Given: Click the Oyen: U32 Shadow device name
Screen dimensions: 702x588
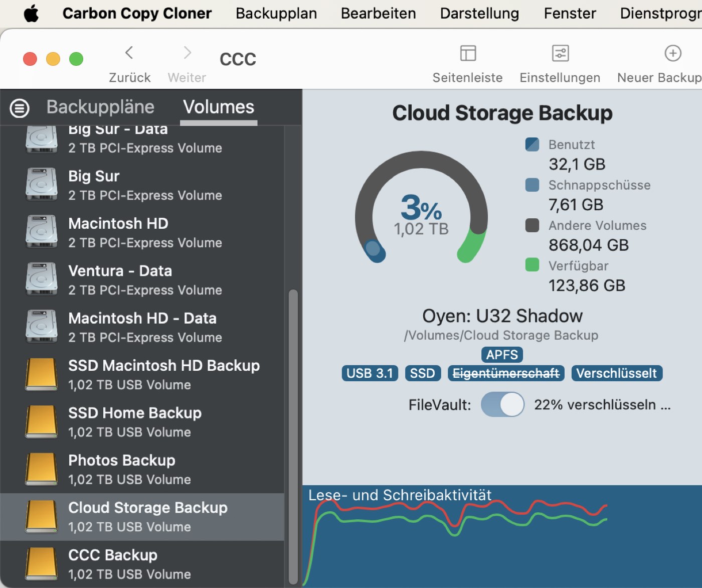Looking at the screenshot, I should coord(502,316).
